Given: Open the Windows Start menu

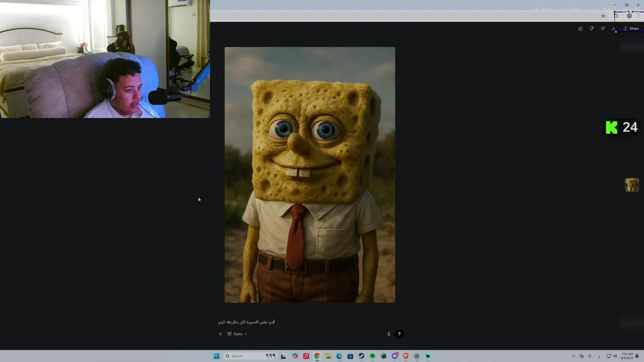Looking at the screenshot, I should pos(216,356).
